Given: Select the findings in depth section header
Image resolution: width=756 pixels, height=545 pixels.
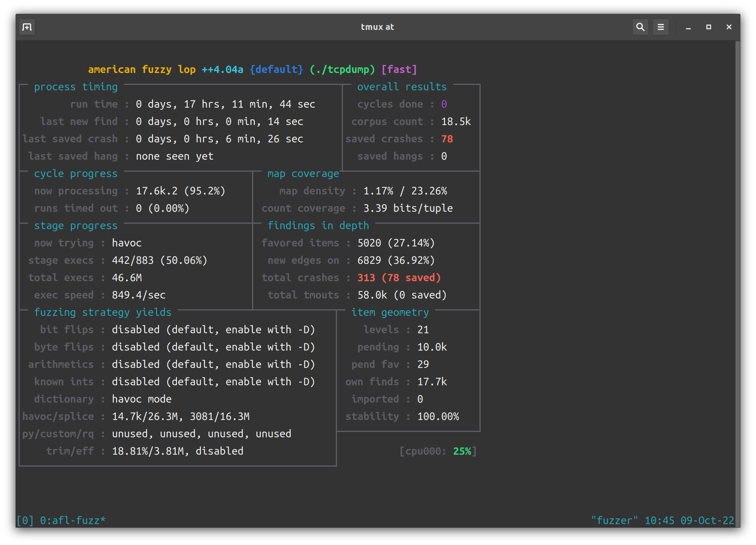Looking at the screenshot, I should click(x=318, y=225).
